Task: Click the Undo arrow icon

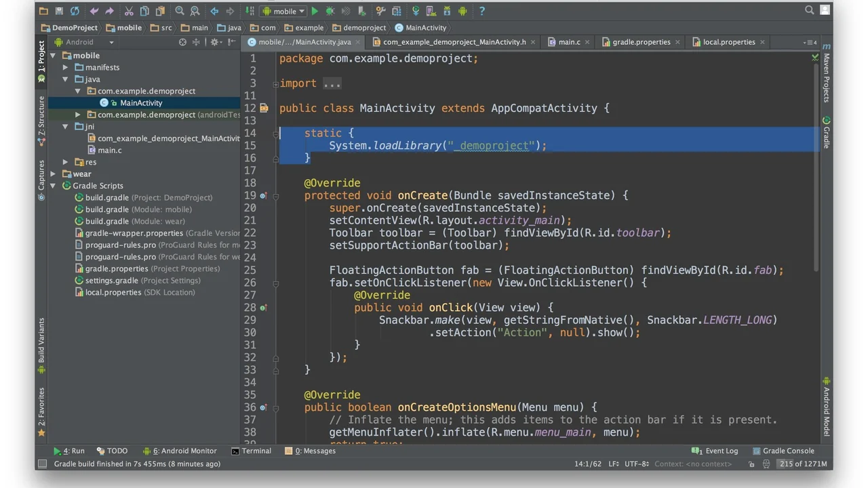Action: pyautogui.click(x=94, y=11)
